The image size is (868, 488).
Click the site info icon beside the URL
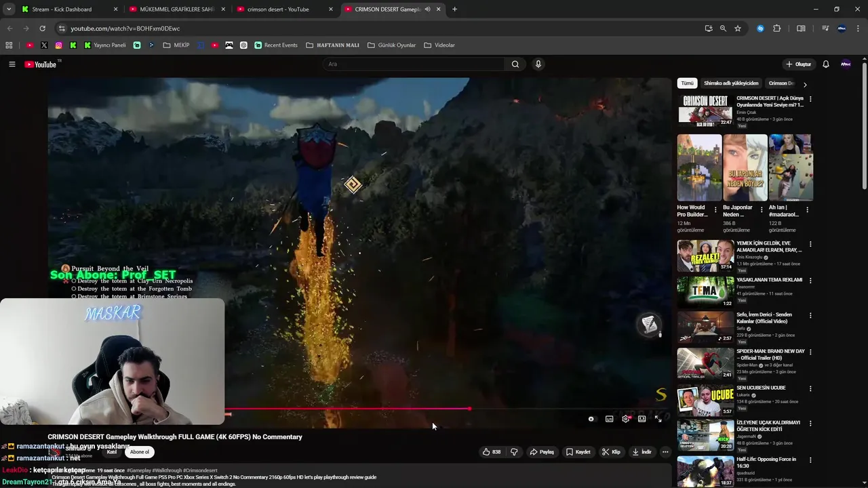tap(62, 28)
